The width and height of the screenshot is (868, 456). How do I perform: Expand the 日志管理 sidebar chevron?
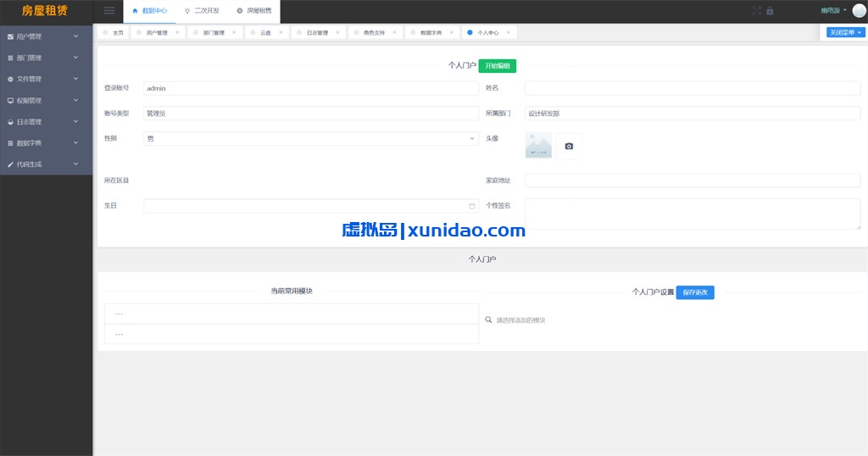(x=75, y=122)
